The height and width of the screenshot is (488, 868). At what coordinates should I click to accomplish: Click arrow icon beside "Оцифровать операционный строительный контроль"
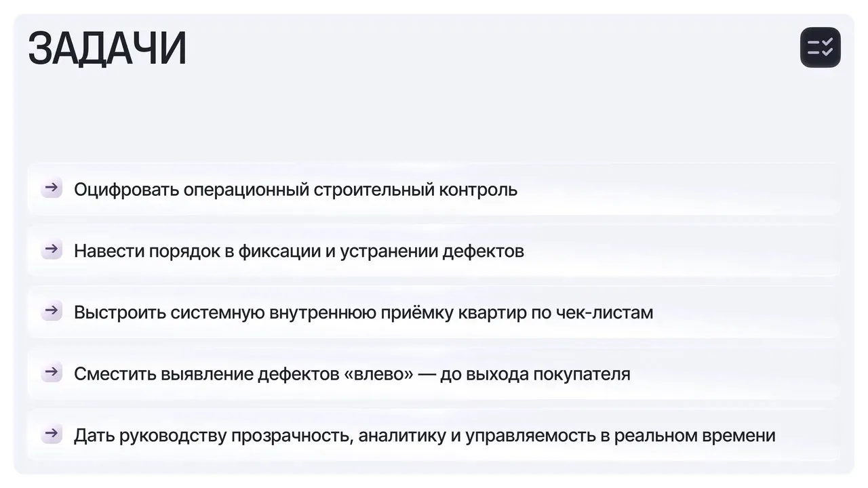pos(52,188)
